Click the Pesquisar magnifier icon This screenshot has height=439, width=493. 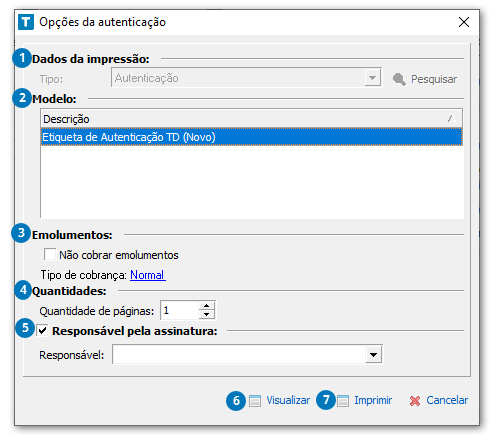click(399, 80)
